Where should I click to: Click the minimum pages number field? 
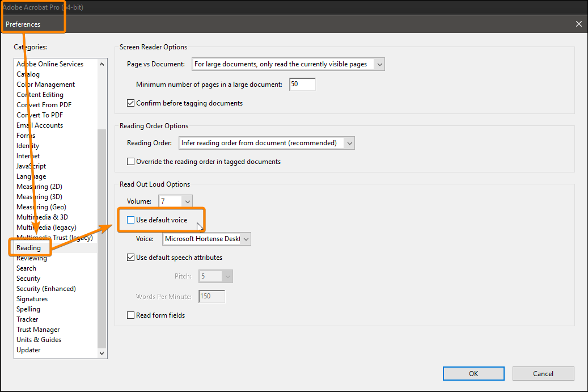[302, 85]
